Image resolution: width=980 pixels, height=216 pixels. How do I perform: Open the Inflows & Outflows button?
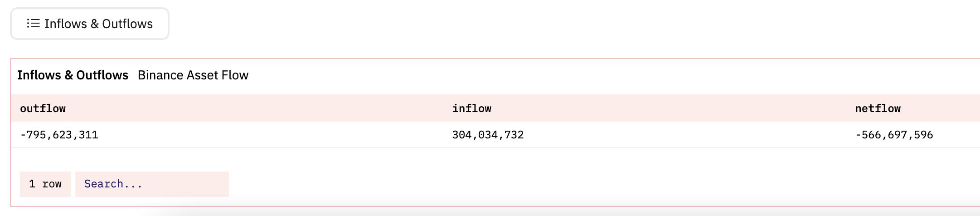[90, 24]
